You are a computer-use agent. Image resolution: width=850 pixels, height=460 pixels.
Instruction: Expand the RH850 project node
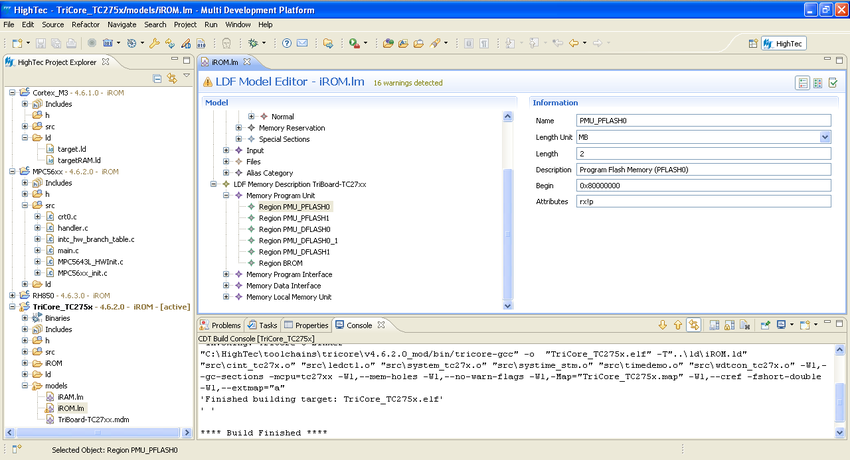pyautogui.click(x=12, y=295)
